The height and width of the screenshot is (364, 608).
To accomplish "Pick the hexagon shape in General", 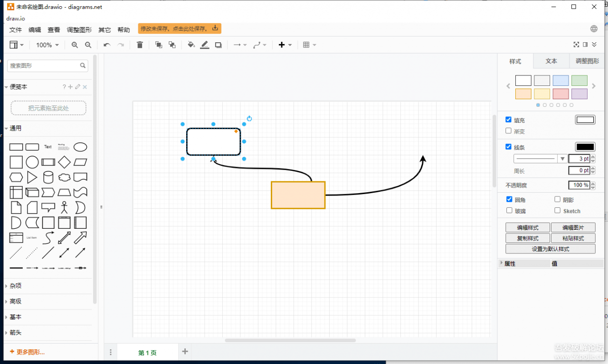I will 16,177.
